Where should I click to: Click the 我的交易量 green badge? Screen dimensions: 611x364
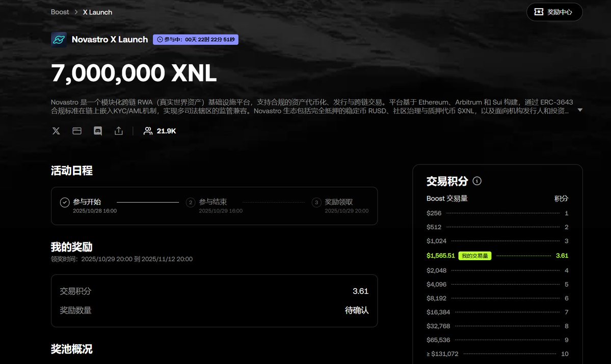coord(474,256)
